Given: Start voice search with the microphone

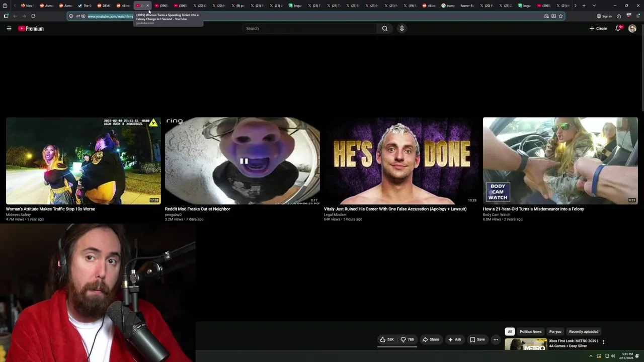Looking at the screenshot, I should (401, 29).
